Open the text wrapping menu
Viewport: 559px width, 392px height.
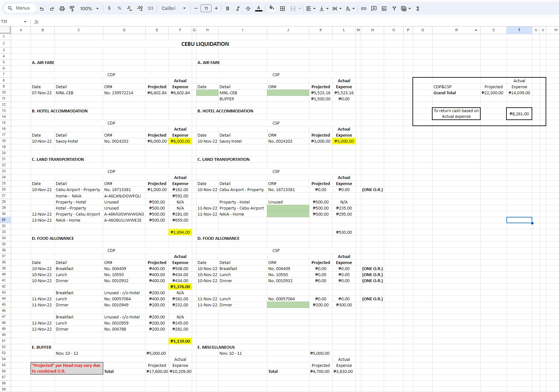[337, 9]
